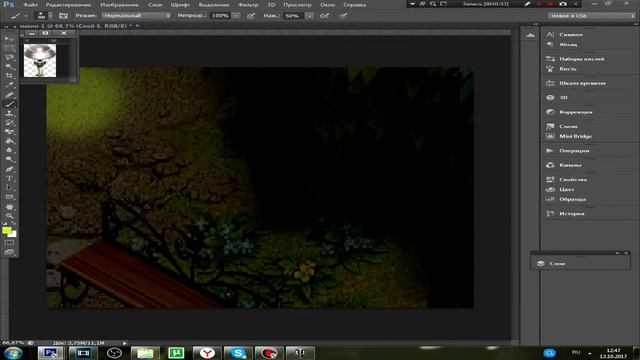The height and width of the screenshot is (360, 640).
Task: Select the Crop tool
Action: click(x=9, y=76)
